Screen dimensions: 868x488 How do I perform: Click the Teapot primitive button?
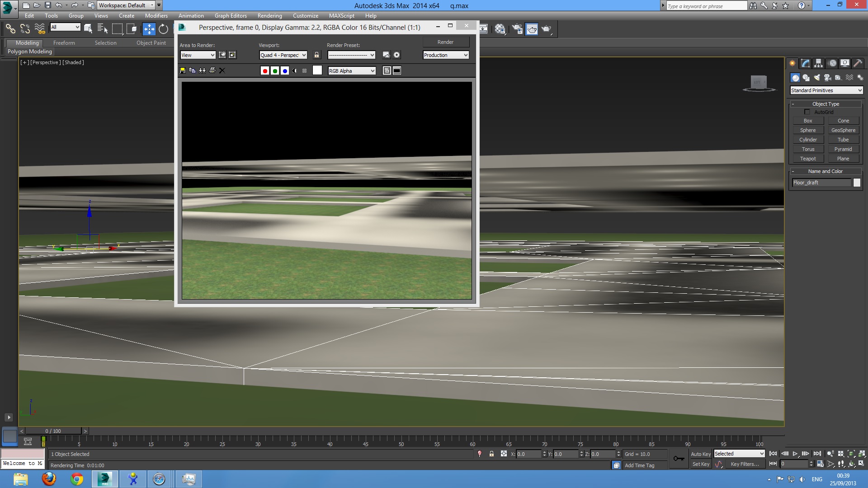click(x=808, y=159)
